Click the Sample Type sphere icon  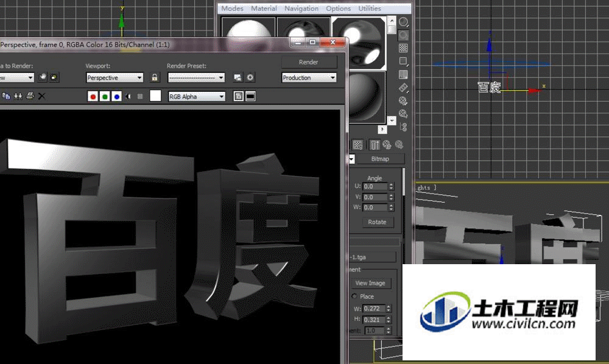404,22
